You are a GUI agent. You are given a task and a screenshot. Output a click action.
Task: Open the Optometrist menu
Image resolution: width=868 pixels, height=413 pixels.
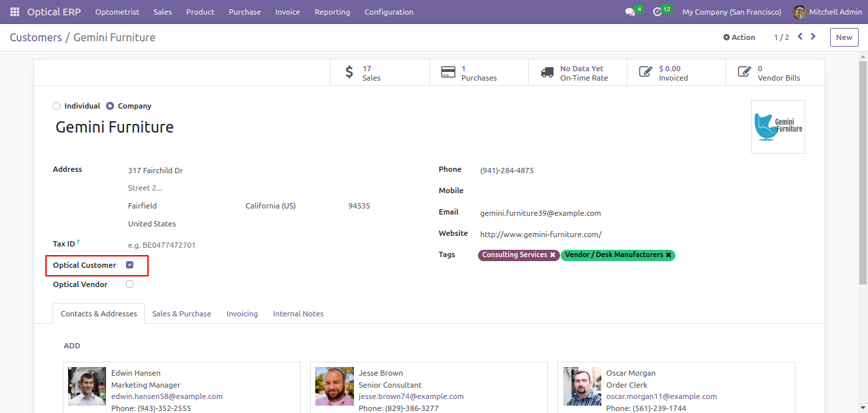pos(117,12)
